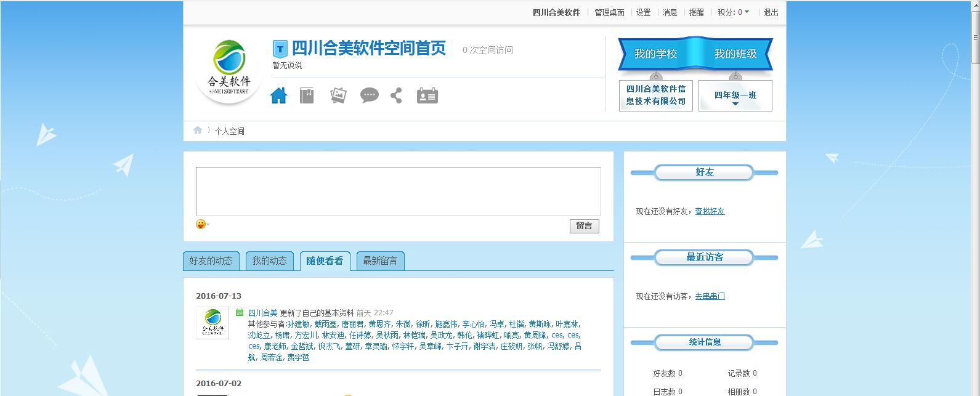Image resolution: width=980 pixels, height=396 pixels.
Task: Focus the message text area
Action: [399, 192]
